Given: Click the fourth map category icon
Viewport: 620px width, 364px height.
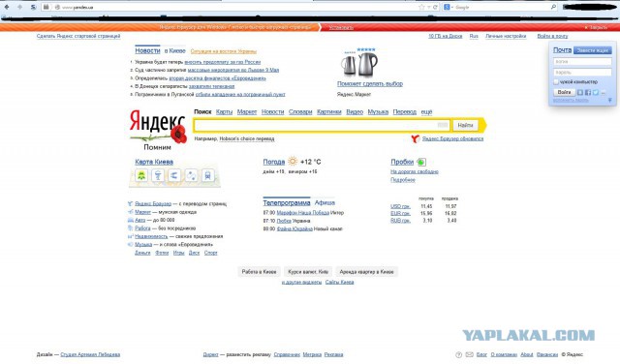Looking at the screenshot, I should (192, 175).
